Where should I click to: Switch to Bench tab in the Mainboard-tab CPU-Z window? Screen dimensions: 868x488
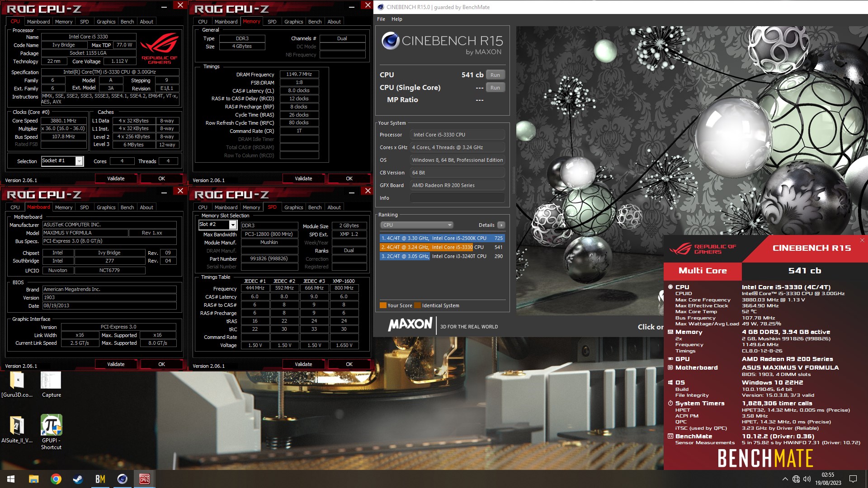pyautogui.click(x=127, y=207)
